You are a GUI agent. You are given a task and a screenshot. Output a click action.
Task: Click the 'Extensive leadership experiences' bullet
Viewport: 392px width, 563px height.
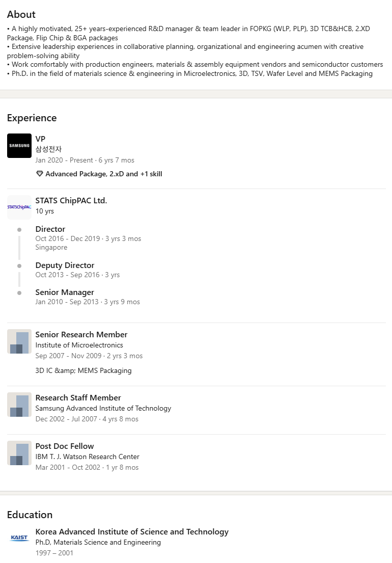tap(185, 51)
